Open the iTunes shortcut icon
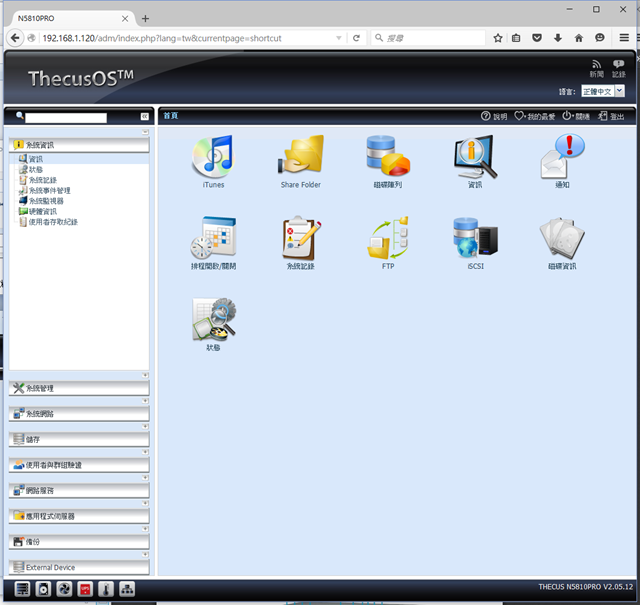The image size is (640, 605). 213,157
